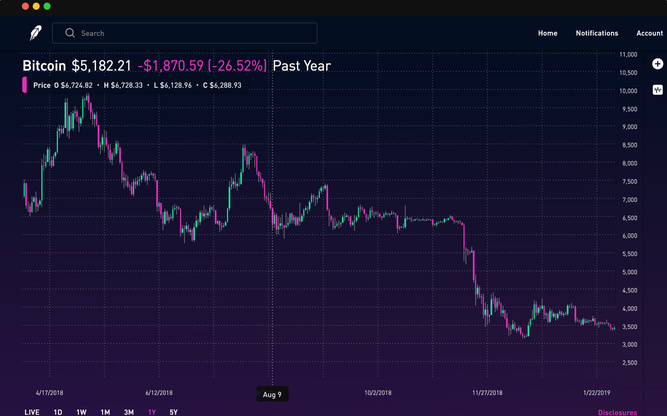Select the 1Y time range

(152, 412)
